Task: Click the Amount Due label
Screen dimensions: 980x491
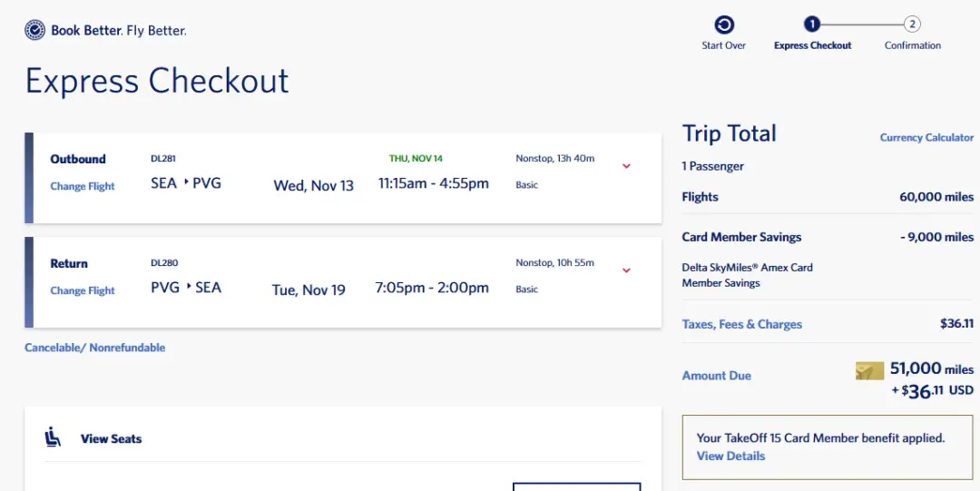Action: pyautogui.click(x=717, y=376)
